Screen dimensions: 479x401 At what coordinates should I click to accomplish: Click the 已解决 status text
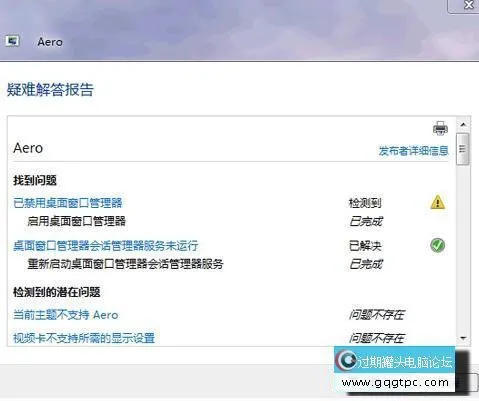pos(365,246)
